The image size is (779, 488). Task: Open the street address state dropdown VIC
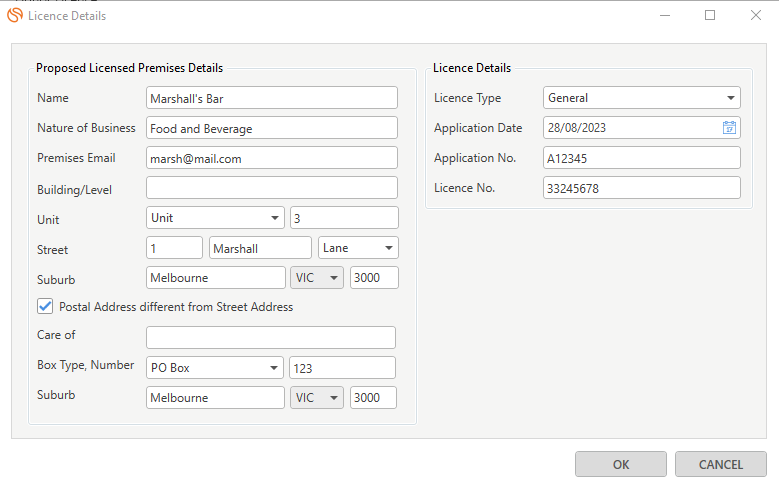click(317, 277)
